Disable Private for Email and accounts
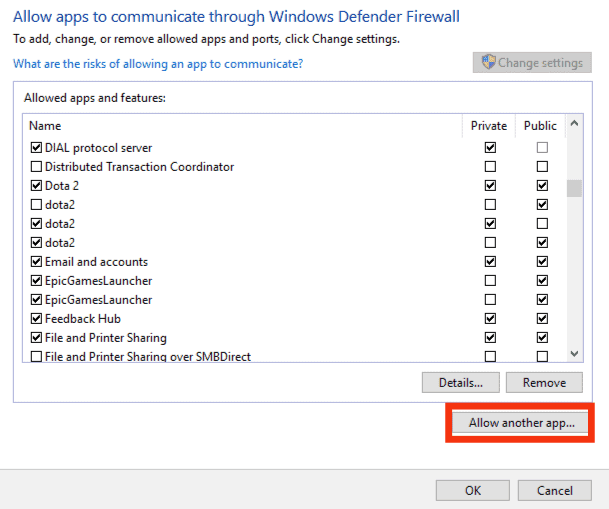The width and height of the screenshot is (609, 509). 490,262
